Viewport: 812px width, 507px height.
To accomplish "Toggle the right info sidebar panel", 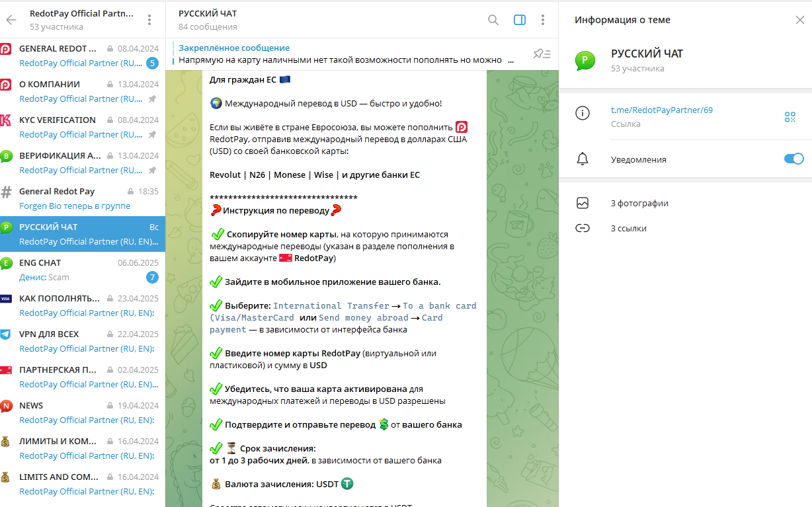I will click(520, 20).
